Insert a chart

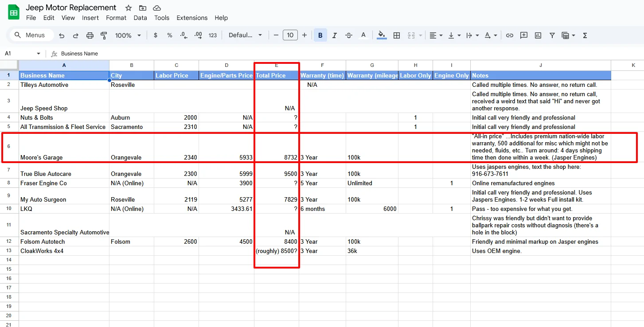pos(538,35)
